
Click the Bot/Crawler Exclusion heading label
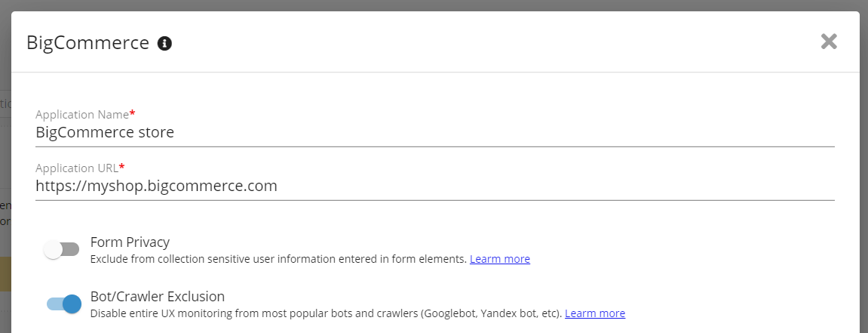tap(157, 296)
